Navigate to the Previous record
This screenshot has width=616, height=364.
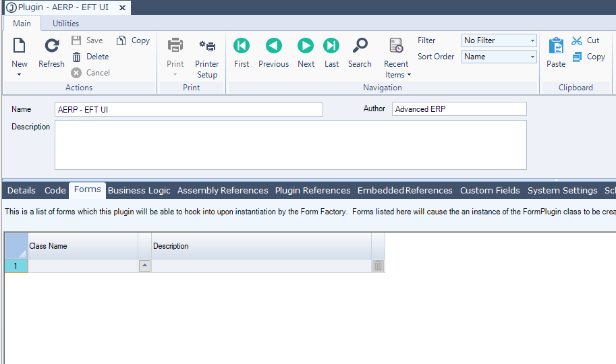tap(273, 46)
